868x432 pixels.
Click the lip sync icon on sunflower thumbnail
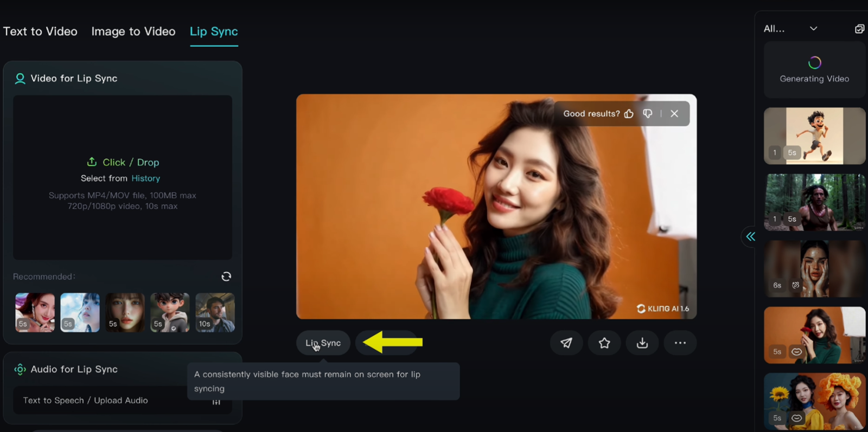click(796, 418)
